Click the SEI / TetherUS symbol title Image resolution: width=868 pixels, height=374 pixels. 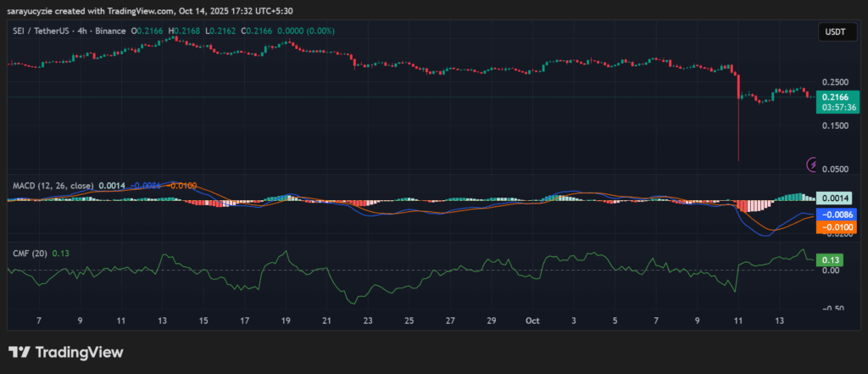click(50, 31)
